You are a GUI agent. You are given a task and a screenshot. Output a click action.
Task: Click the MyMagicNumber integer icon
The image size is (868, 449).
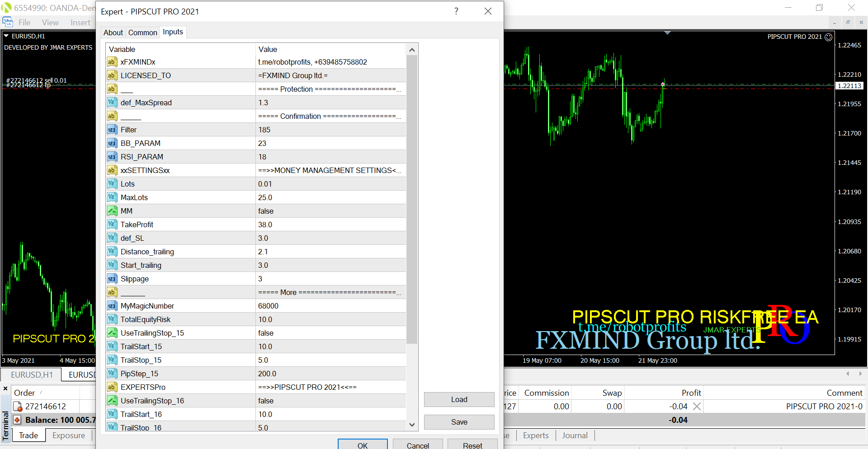click(x=112, y=306)
